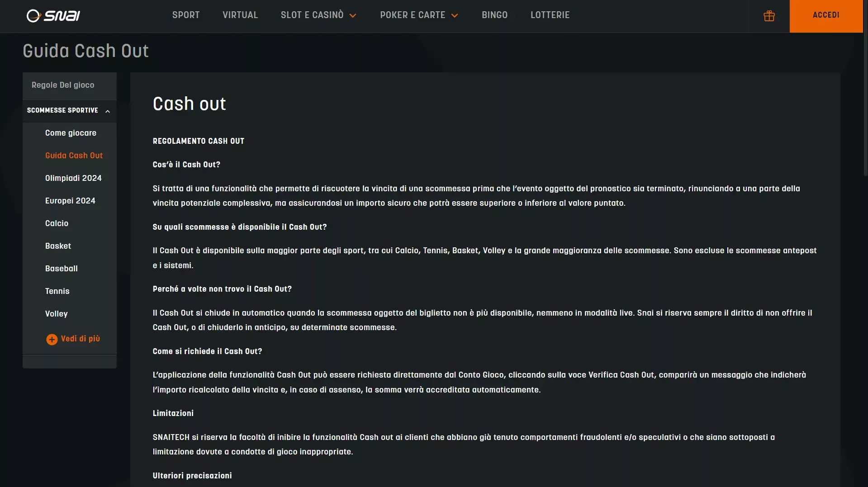Click the collapse arrow on SCOMMESSE SPORTIVE

pyautogui.click(x=108, y=111)
